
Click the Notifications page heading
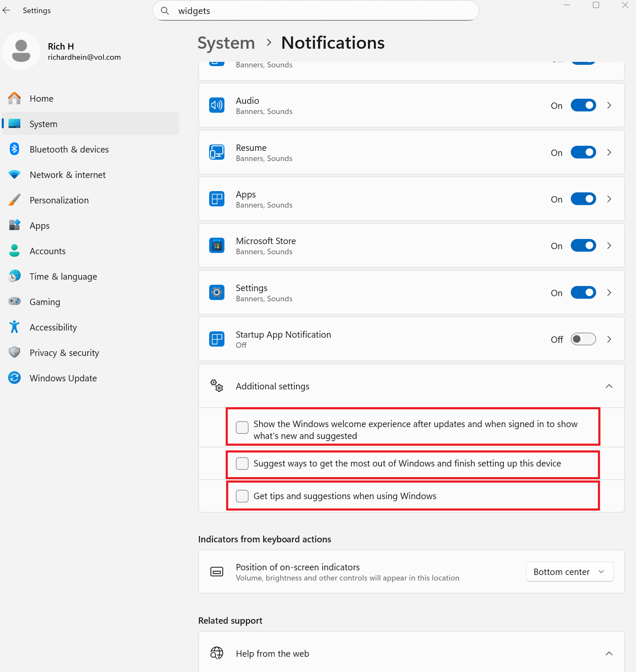333,43
